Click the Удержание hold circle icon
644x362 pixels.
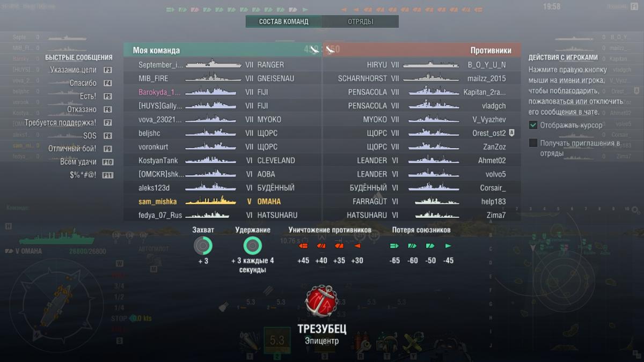tap(252, 246)
